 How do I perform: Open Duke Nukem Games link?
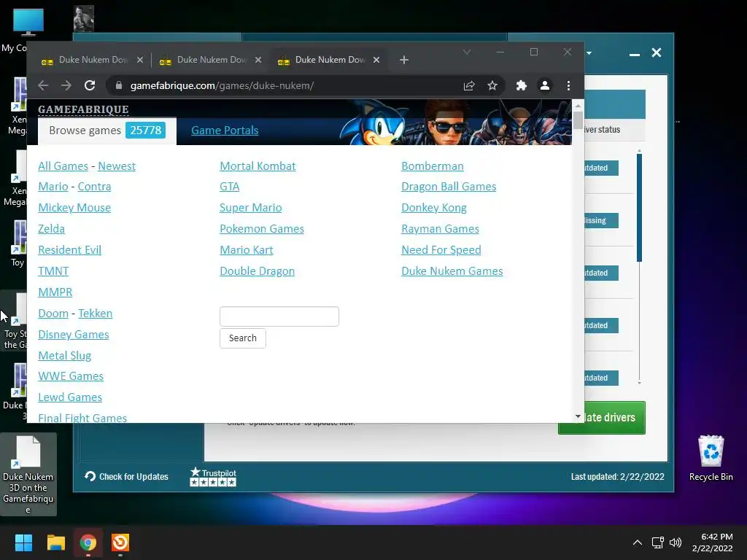452,271
